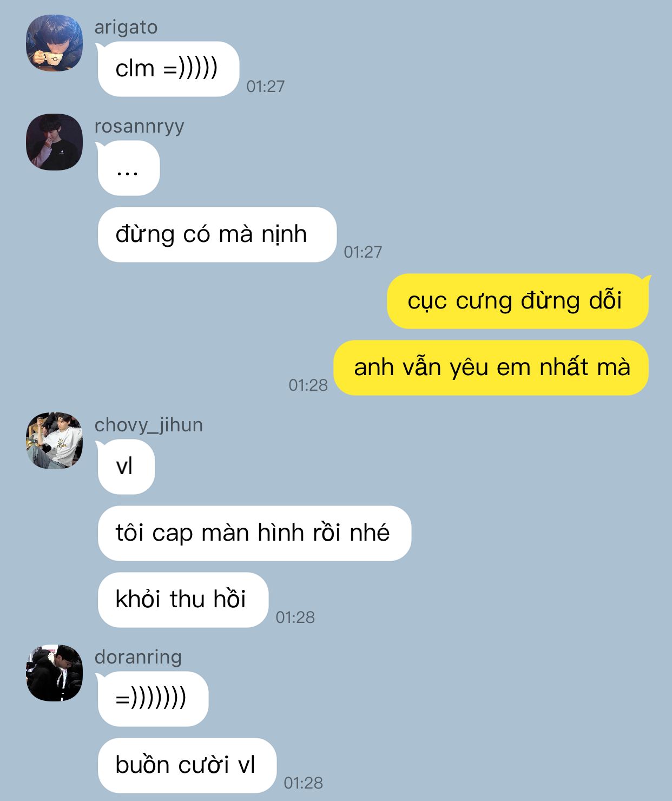Select yellow bubble 'cục cưng đừng dỗi'

pyautogui.click(x=518, y=301)
